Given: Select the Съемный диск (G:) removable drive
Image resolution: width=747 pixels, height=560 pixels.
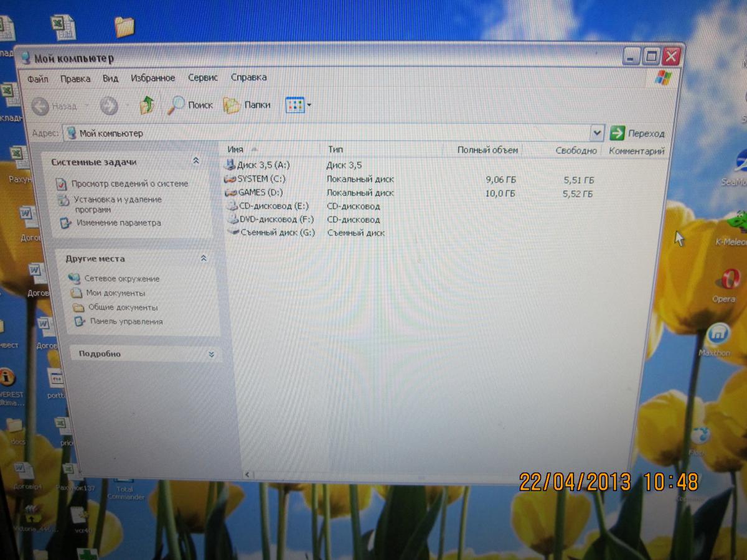Looking at the screenshot, I should (x=277, y=233).
